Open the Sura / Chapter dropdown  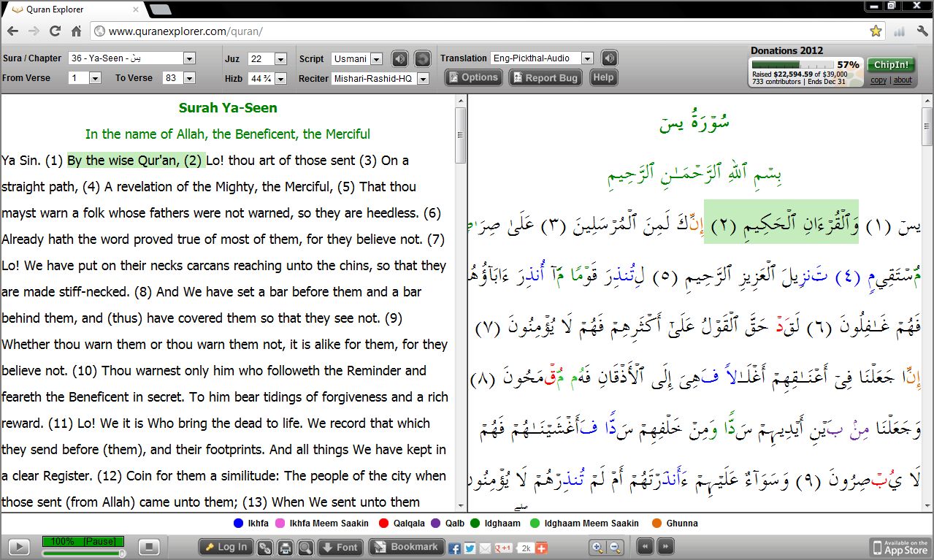tap(189, 58)
